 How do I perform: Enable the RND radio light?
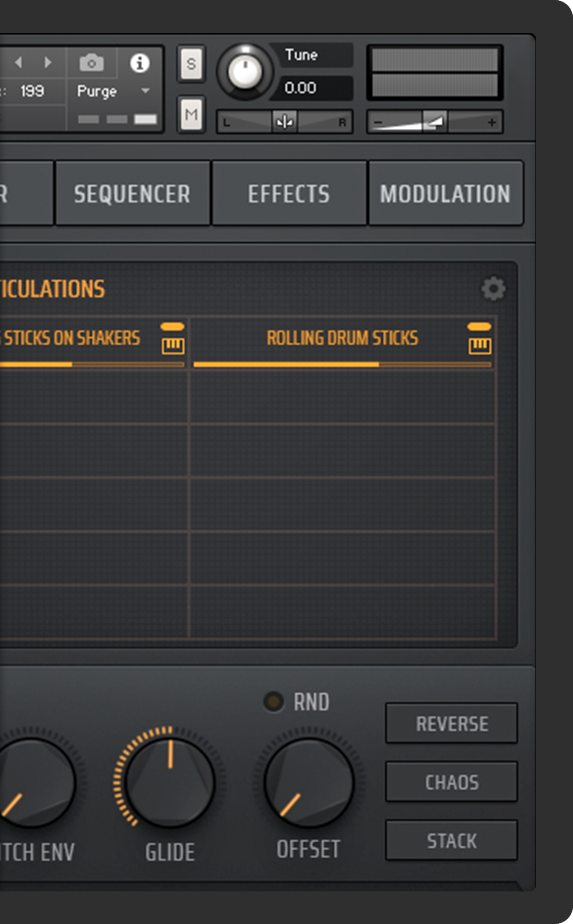(274, 702)
